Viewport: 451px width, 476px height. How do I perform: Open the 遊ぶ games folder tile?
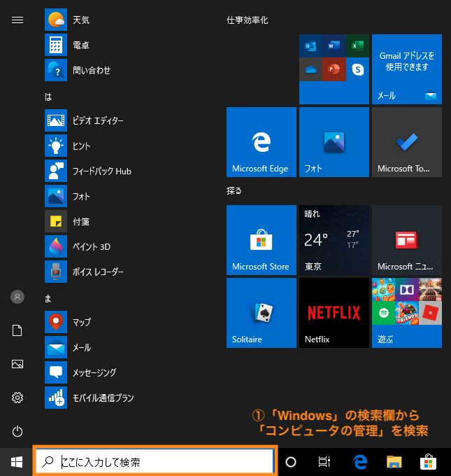coord(407,313)
